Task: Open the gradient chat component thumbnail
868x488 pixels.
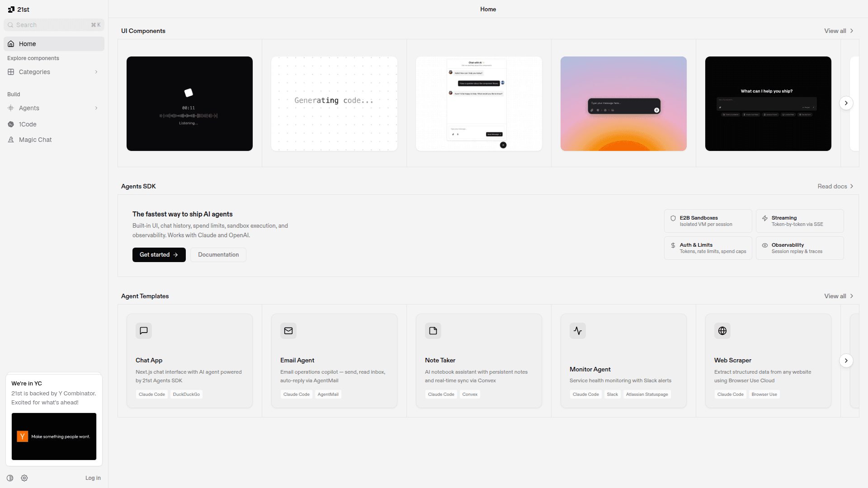Action: pyautogui.click(x=623, y=104)
